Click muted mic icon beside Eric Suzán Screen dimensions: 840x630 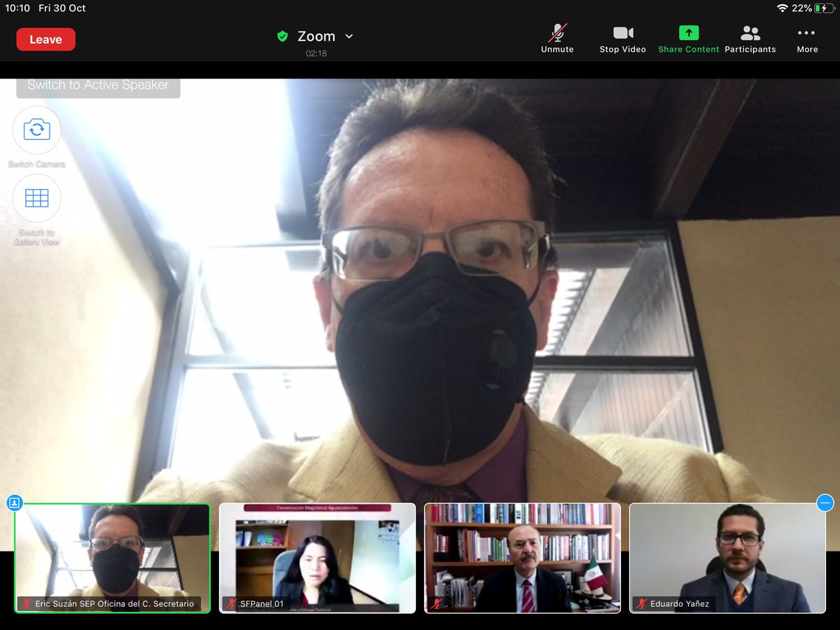pyautogui.click(x=26, y=603)
